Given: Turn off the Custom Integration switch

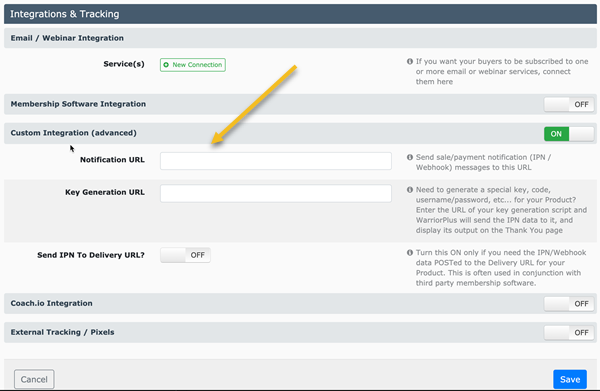Looking at the screenshot, I should 569,134.
